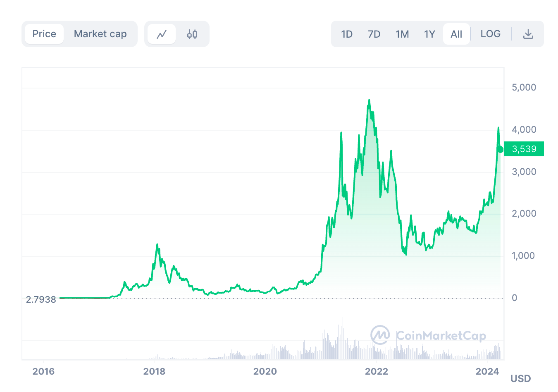Click the 3,539 current price label
Viewport: 558px width, 392px height.
click(x=524, y=149)
